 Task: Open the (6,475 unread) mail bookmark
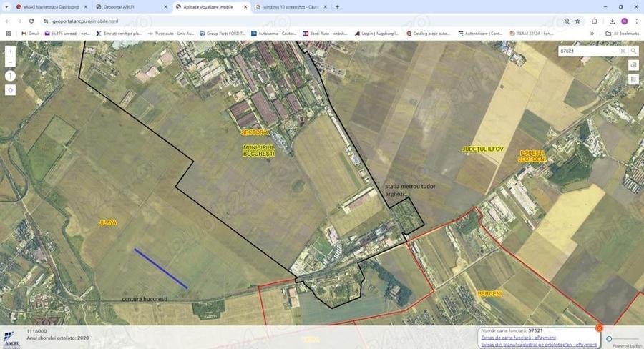pos(67,34)
